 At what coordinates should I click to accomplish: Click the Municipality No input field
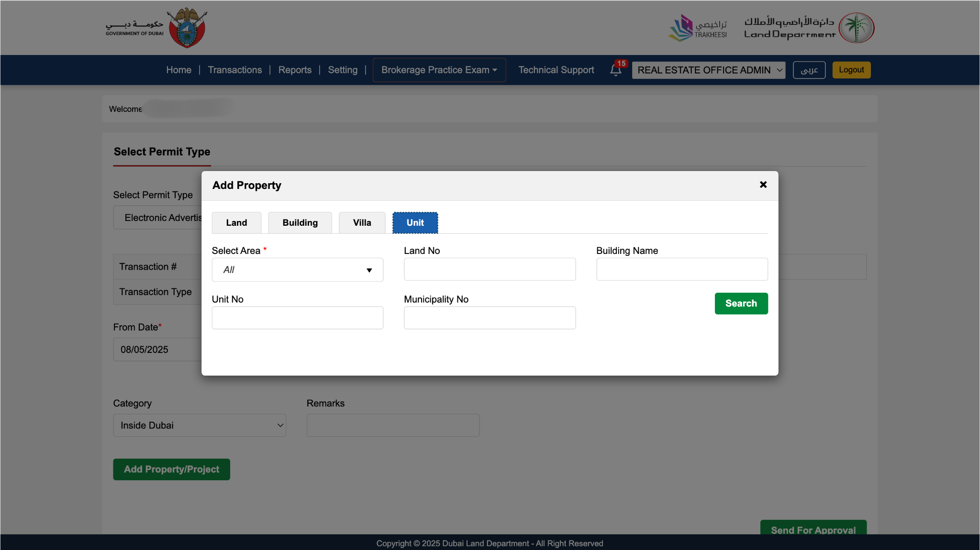[489, 318]
